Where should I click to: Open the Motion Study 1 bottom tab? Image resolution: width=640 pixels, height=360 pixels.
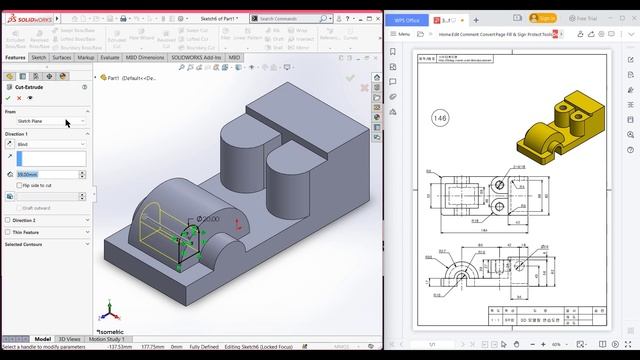107,339
